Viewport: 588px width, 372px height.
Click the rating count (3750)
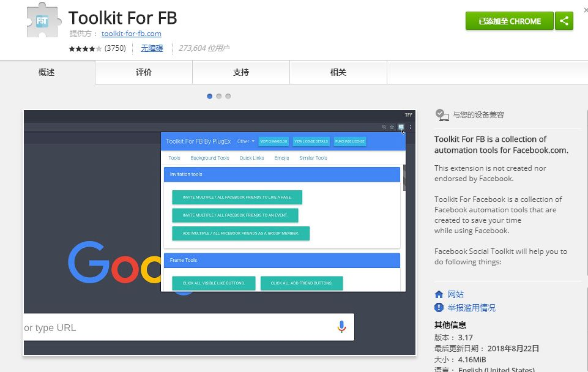pos(115,48)
